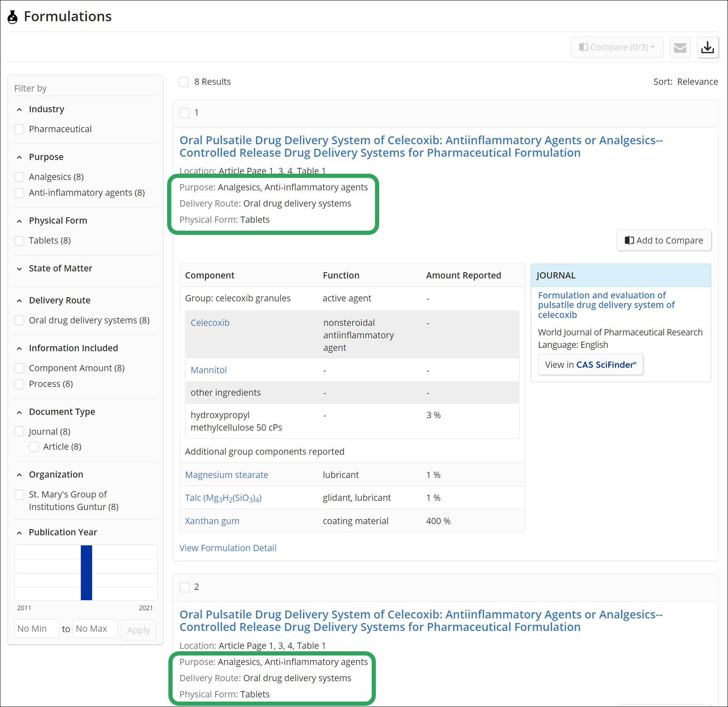Check the Tablets (8) filter
The height and width of the screenshot is (707, 728).
19,241
